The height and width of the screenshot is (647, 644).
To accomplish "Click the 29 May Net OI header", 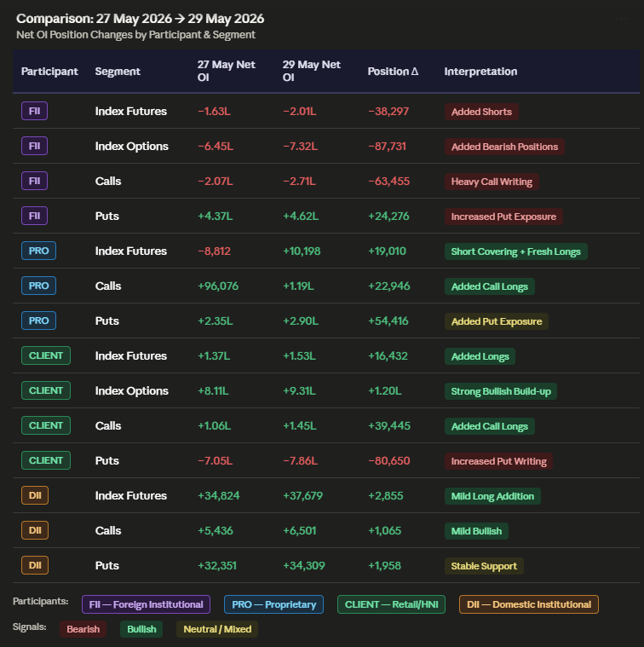I will [x=311, y=71].
